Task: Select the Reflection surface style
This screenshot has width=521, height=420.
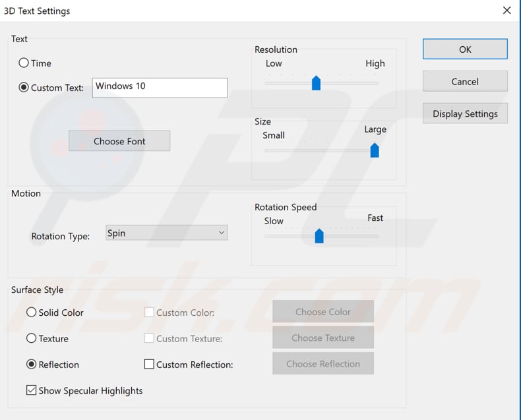Action: 32,364
